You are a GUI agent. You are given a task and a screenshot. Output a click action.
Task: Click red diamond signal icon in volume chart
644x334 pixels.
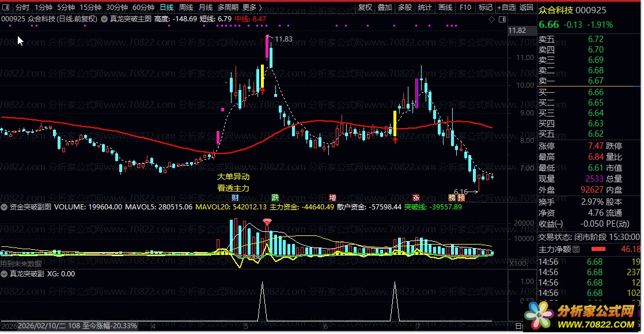coord(267,222)
